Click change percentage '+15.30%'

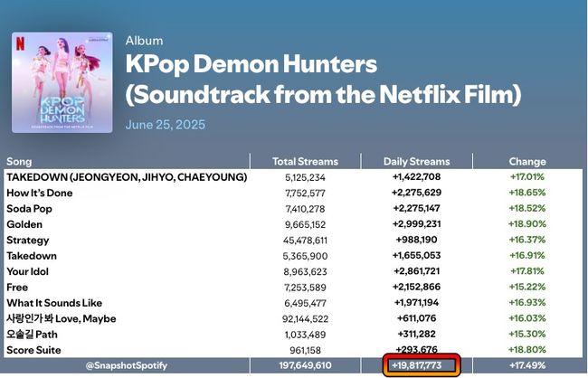coord(527,334)
